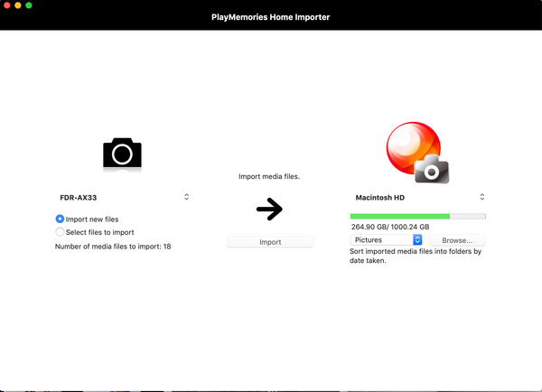Click the Sort imported media files description

[416, 256]
